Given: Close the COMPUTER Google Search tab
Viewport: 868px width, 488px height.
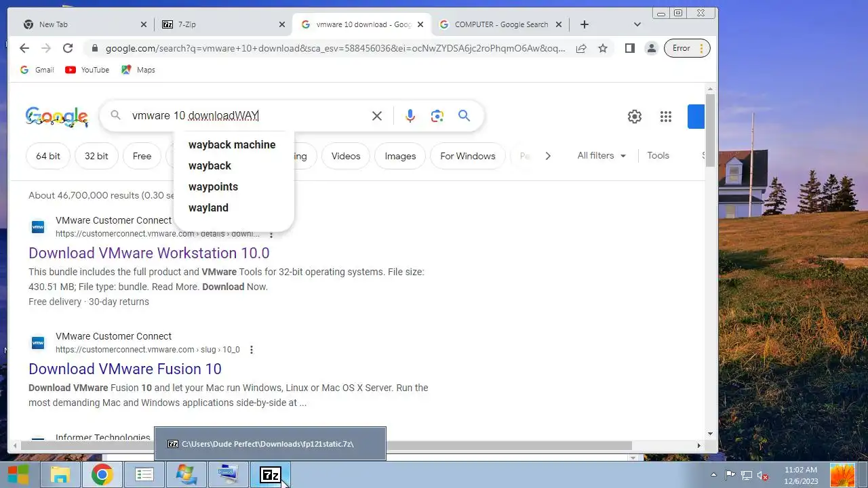Looking at the screenshot, I should click(x=559, y=24).
